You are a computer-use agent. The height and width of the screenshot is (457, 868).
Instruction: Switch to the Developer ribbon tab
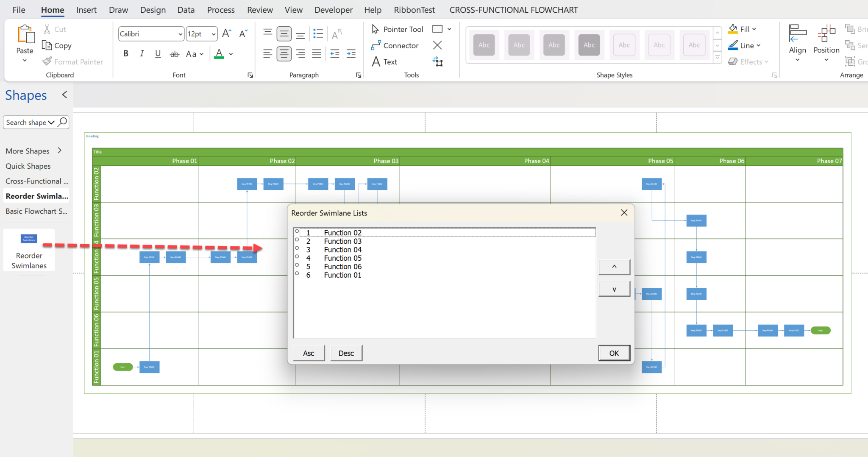(333, 10)
